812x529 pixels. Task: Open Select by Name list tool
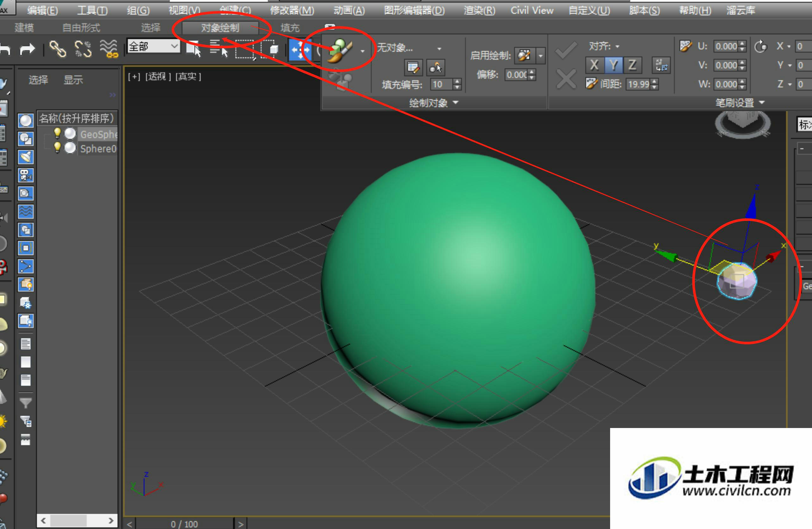218,49
